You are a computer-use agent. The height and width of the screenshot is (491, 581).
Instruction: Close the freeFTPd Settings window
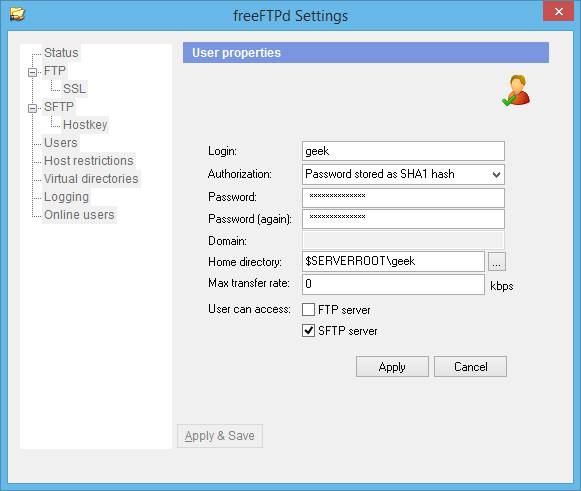pos(558,11)
